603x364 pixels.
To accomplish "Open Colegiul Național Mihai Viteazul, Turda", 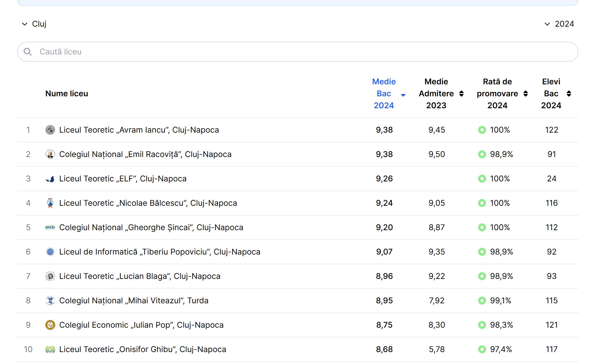I will click(x=134, y=301).
